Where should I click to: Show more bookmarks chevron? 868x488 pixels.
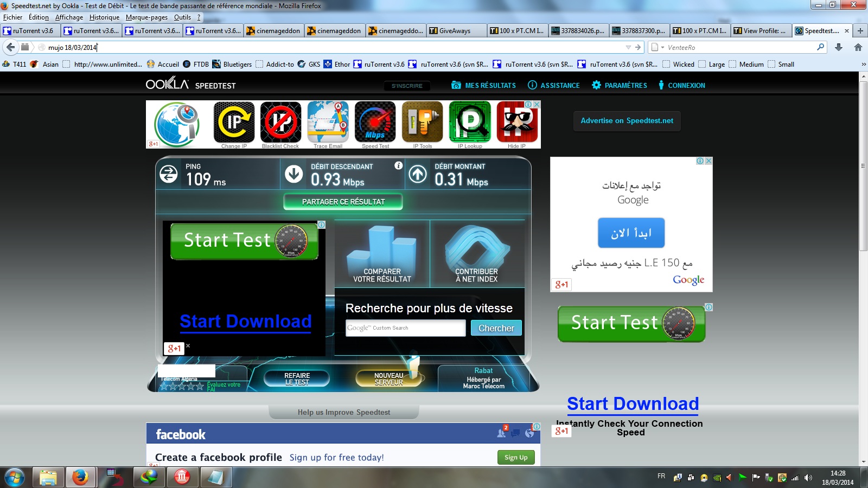[864, 64]
